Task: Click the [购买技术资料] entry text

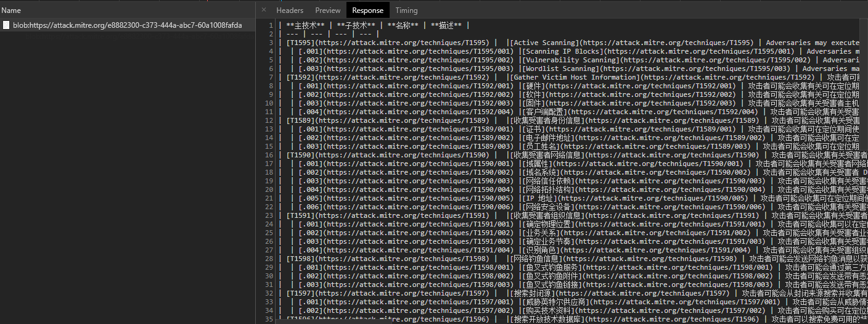Action: pyautogui.click(x=549, y=310)
